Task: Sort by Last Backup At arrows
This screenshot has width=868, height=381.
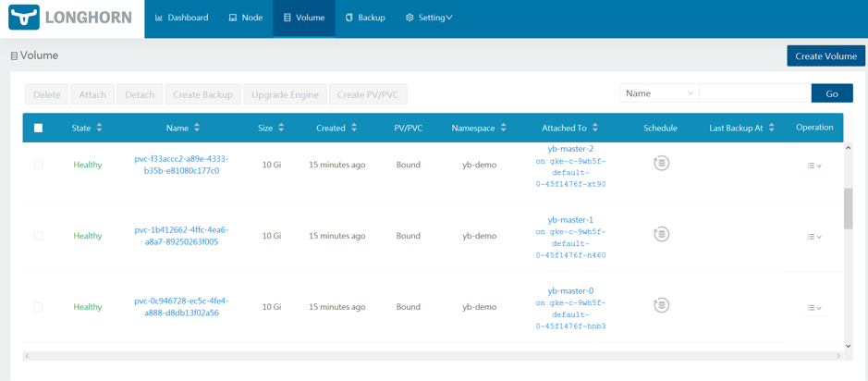Action: 771,128
